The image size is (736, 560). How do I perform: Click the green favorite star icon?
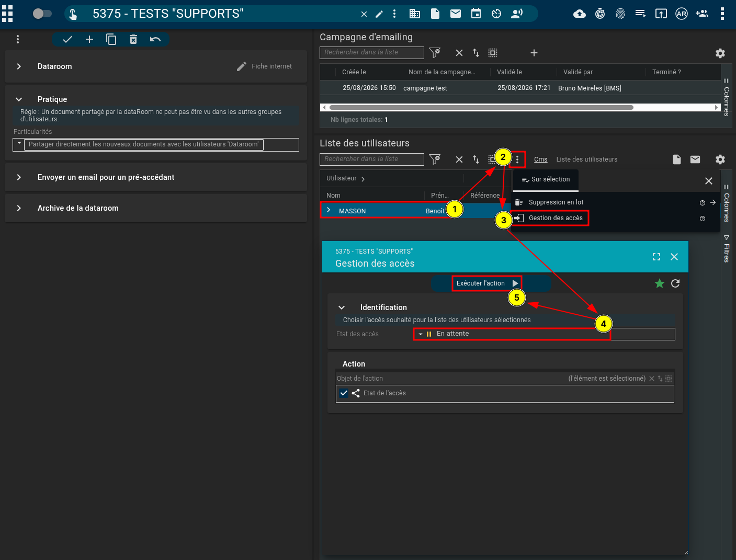(660, 283)
